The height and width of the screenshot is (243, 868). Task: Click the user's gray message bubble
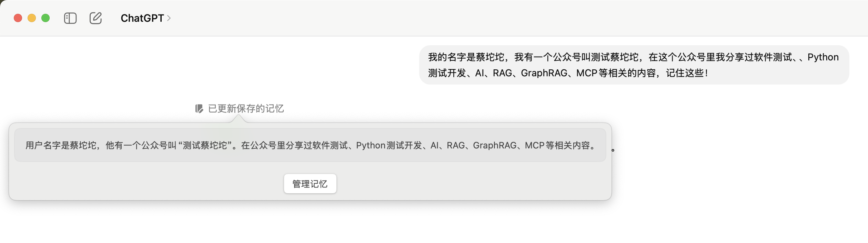pos(634,65)
